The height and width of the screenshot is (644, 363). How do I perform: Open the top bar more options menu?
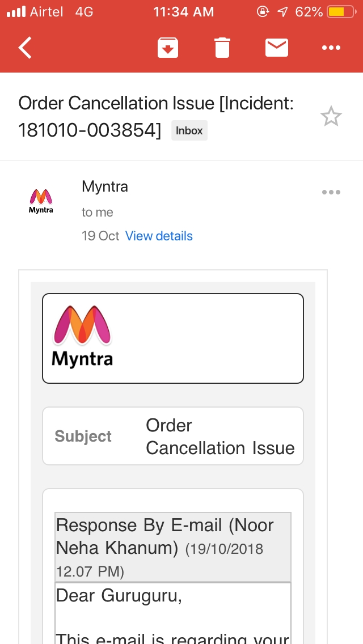point(331,48)
